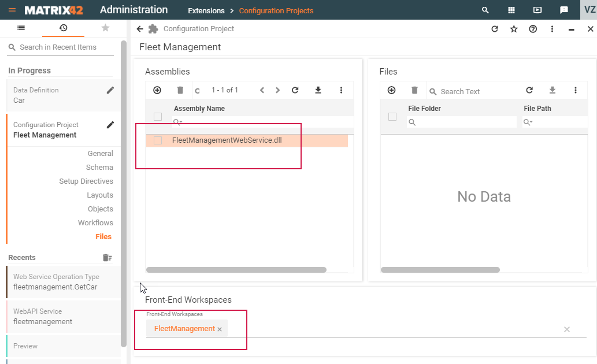Open the applications grid icon
The width and height of the screenshot is (597, 364).
[x=511, y=10]
